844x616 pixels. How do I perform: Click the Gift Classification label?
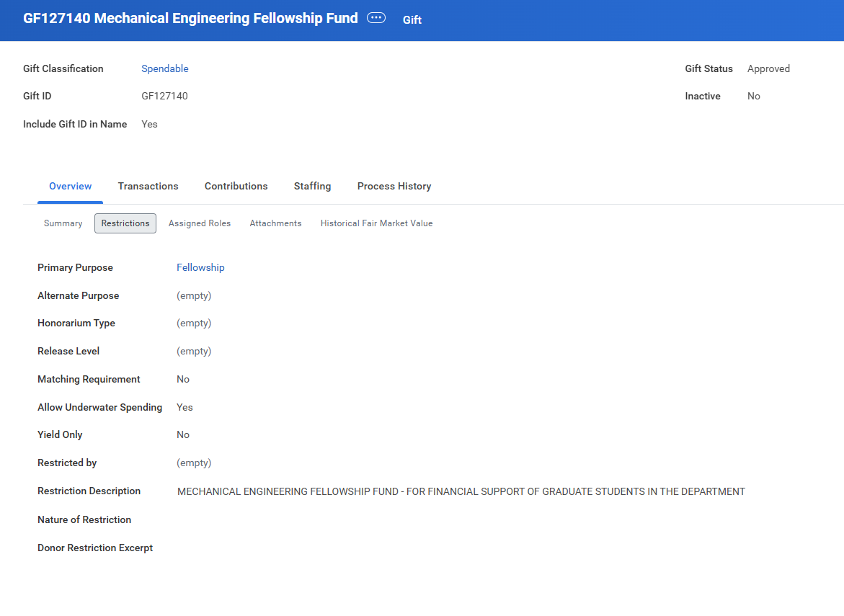point(63,68)
